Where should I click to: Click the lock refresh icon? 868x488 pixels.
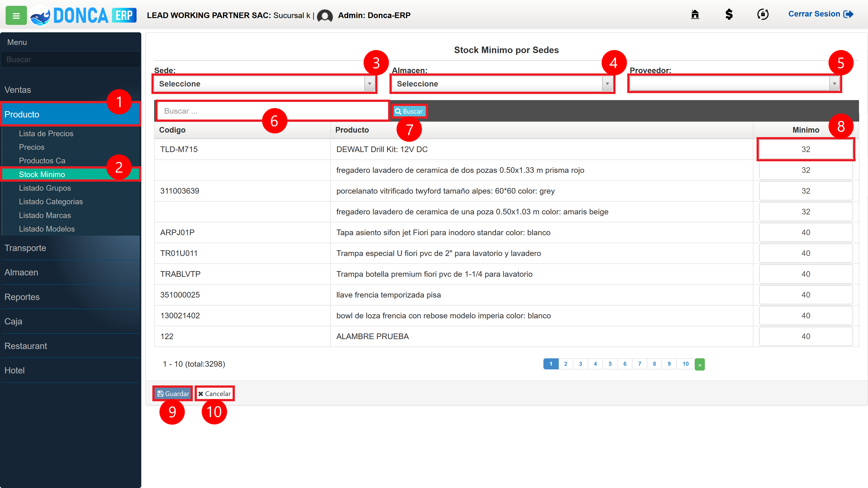(x=763, y=14)
